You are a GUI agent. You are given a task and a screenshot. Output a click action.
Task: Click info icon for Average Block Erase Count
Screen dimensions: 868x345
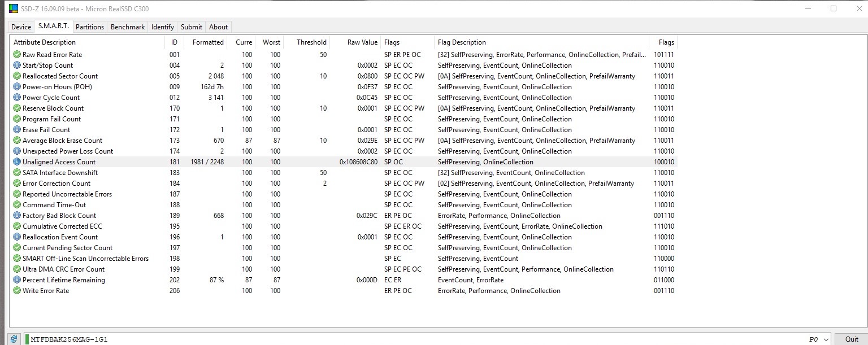(x=17, y=141)
